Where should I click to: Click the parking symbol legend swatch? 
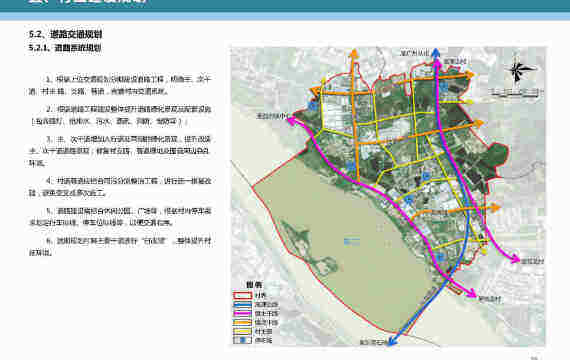pos(242,340)
